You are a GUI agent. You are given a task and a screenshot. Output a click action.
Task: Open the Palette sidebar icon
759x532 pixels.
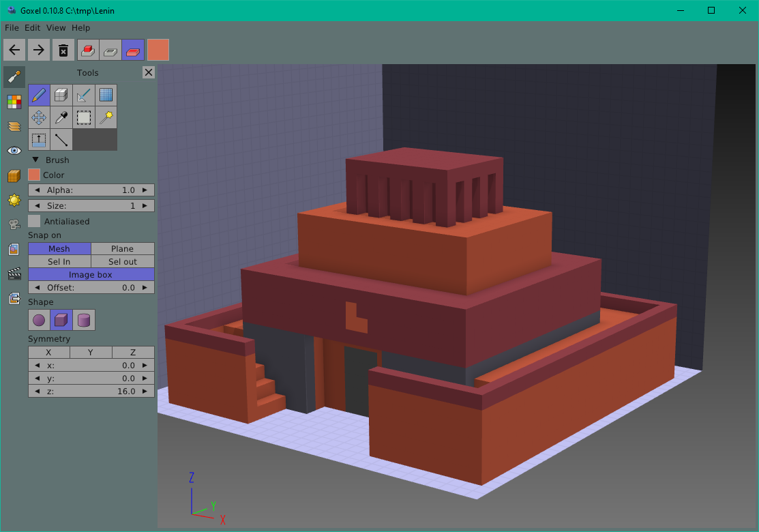14,102
